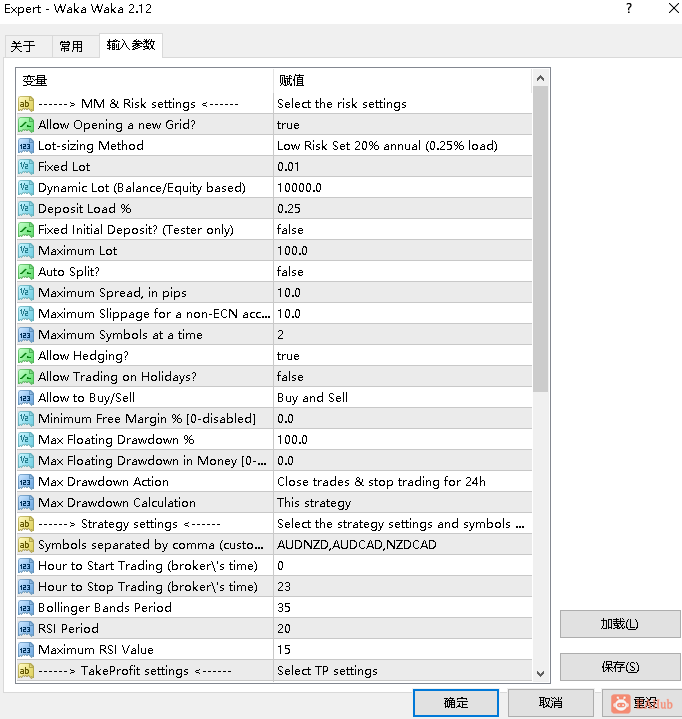Click the boolean icon next to Allow Hedging
This screenshot has height=719, width=682.
pyautogui.click(x=26, y=356)
